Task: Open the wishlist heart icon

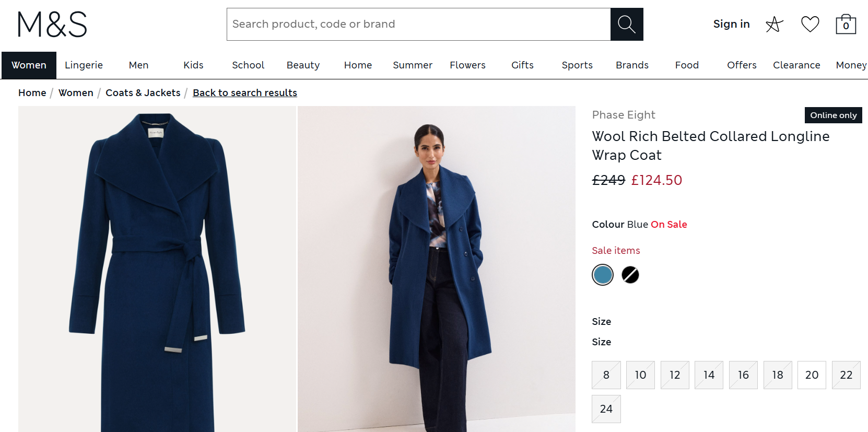Action: (x=810, y=24)
